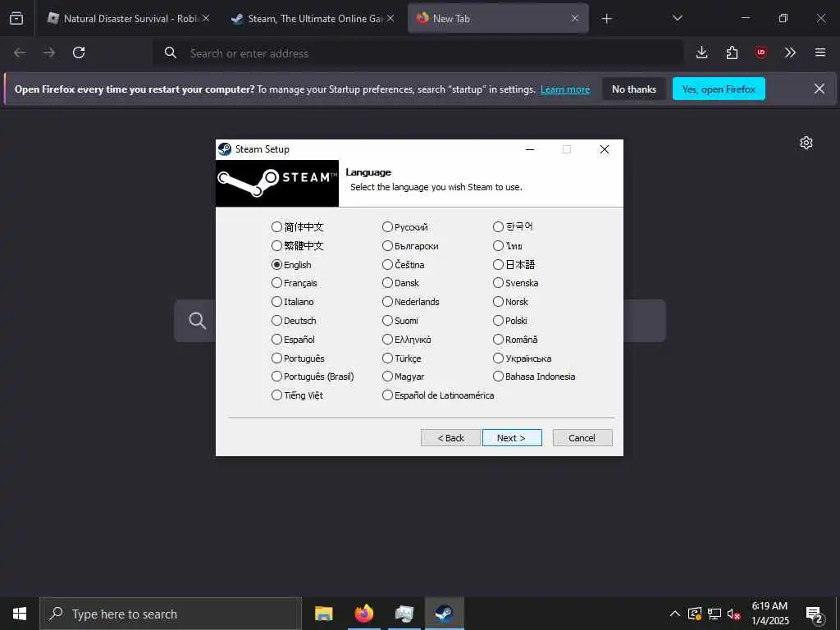Click the uBlock Origin toolbar icon
The height and width of the screenshot is (630, 840).
tap(760, 52)
